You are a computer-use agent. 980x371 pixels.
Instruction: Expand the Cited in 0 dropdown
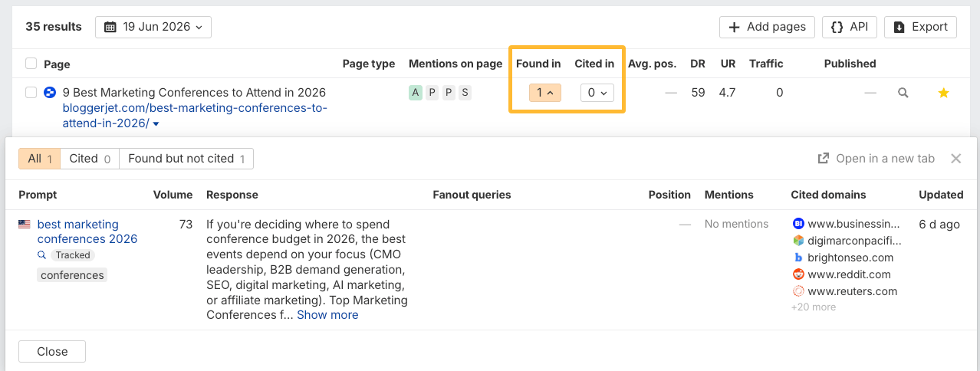[597, 93]
